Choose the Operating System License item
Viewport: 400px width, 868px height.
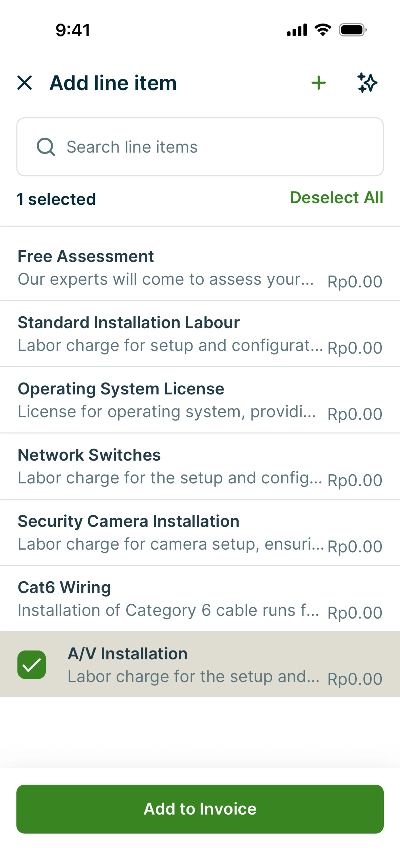pyautogui.click(x=168, y=400)
